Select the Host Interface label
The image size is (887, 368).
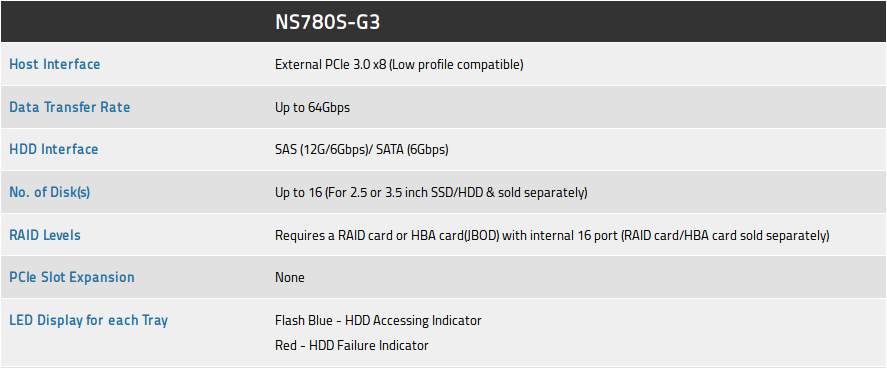tap(55, 64)
